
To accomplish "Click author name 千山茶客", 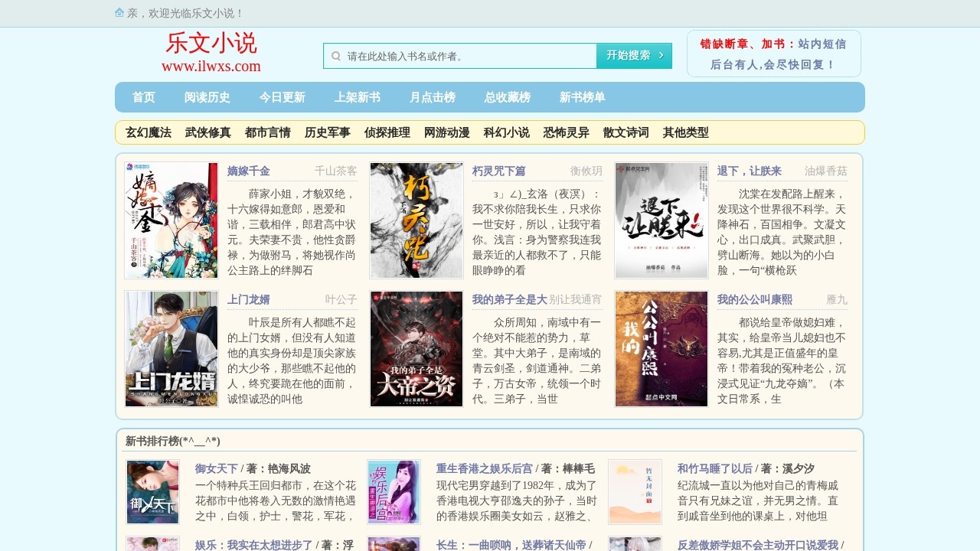I will click(x=336, y=171).
